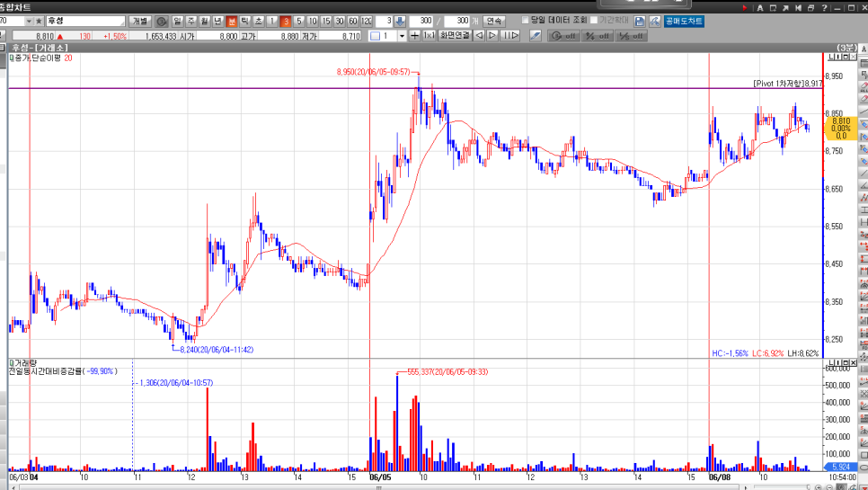Select the 월 (monthly) chart period
This screenshot has width=868, height=490.
pos(205,21)
